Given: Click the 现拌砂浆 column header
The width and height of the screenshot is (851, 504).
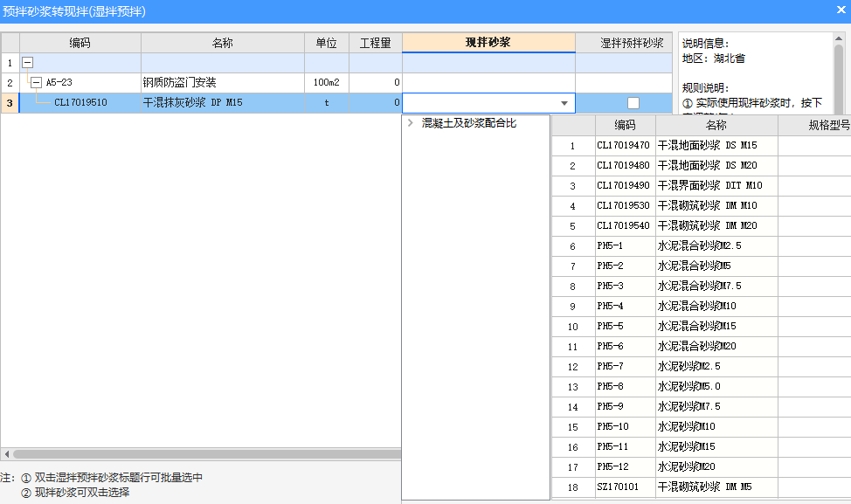Looking at the screenshot, I should pos(488,42).
